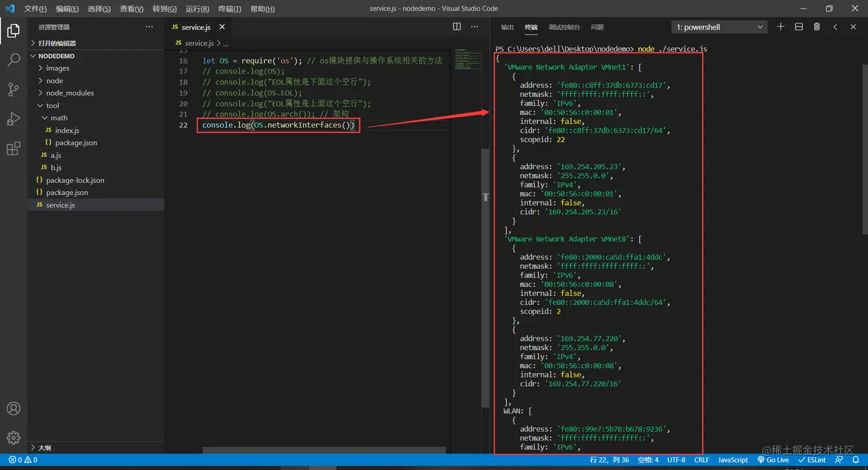868x470 pixels.
Task: Collapse the NODEDEMO folder section
Action: 95,56
